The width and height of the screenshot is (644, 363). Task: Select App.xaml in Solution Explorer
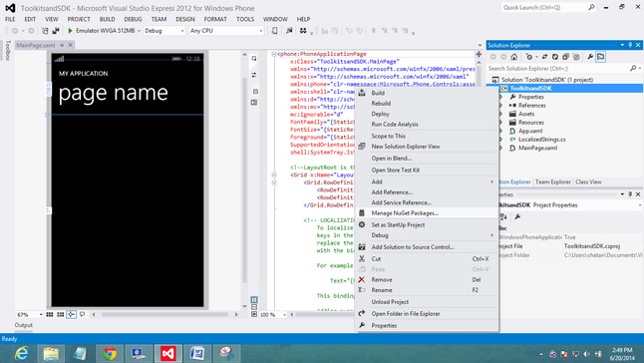[x=530, y=131]
